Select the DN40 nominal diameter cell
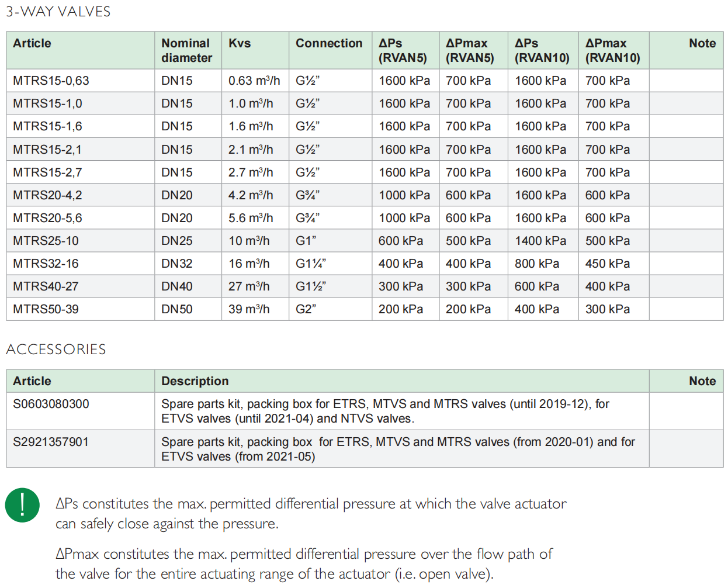Viewport: 728px width, 588px height. pos(177,286)
